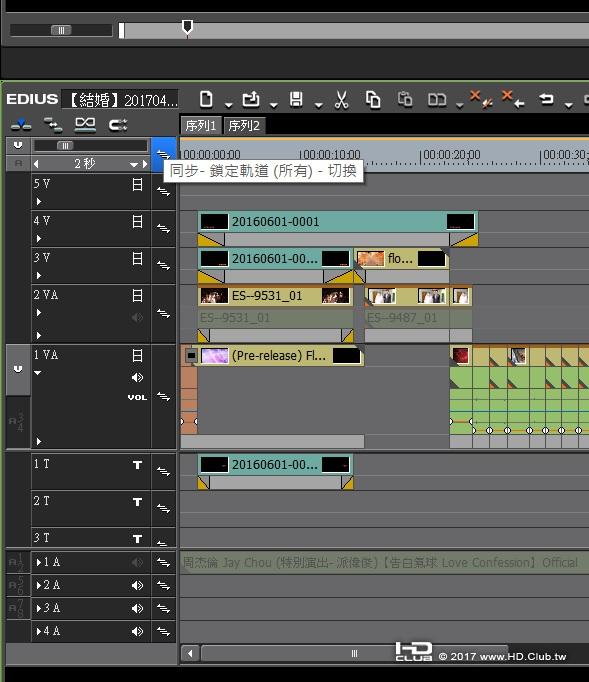Mute audio on track 2 A
The height and width of the screenshot is (682, 589).
[137, 585]
